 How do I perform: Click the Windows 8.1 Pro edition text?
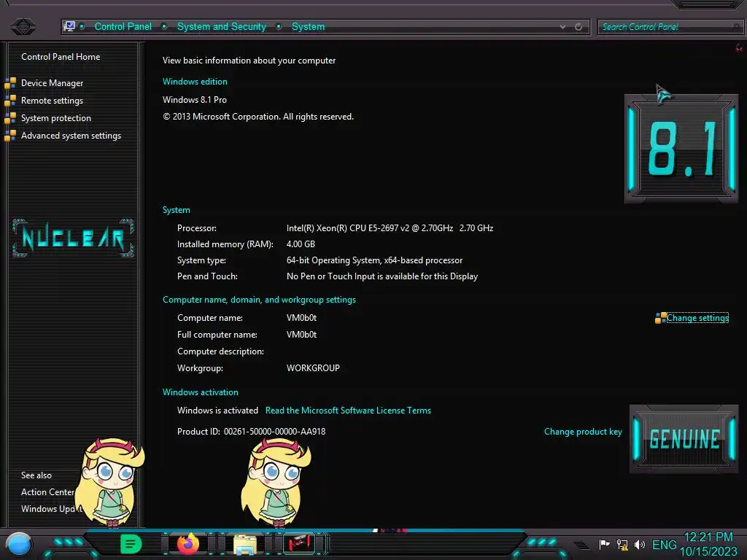194,99
